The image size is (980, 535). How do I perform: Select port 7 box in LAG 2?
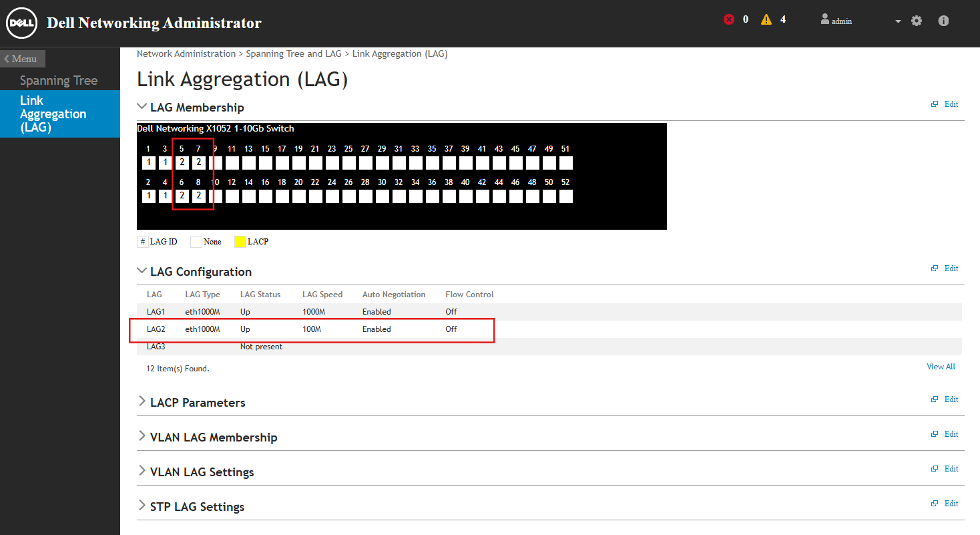pos(198,162)
